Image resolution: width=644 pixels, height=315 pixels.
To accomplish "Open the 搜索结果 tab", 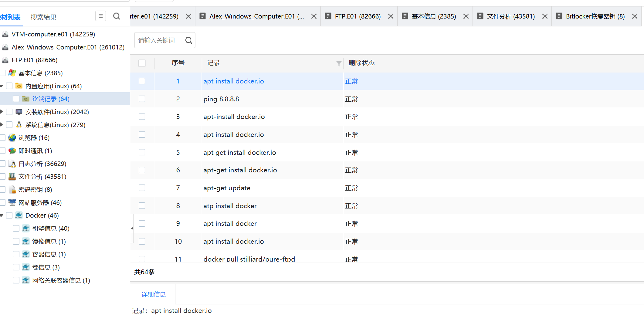I will click(43, 17).
